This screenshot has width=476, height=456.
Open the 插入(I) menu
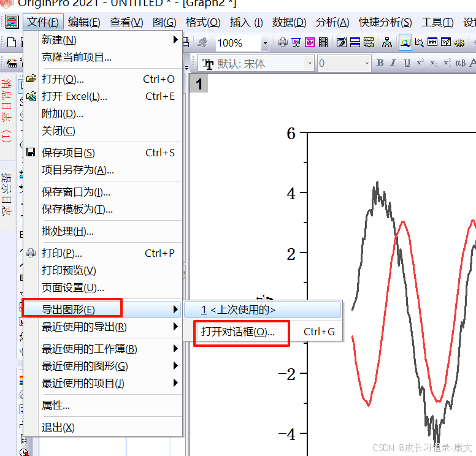(x=246, y=22)
